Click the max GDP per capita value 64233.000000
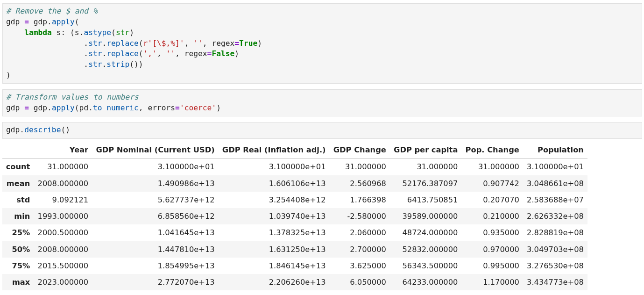 (430, 282)
